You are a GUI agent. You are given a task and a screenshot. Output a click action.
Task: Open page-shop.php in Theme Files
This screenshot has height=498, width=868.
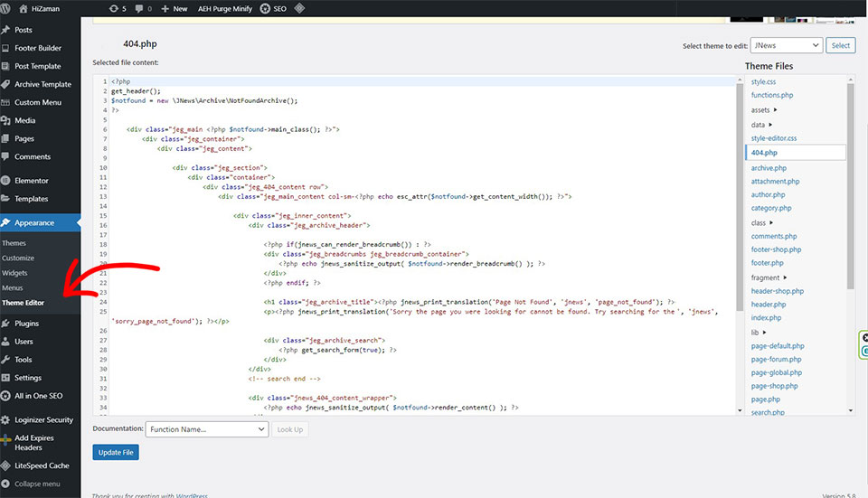coord(775,386)
